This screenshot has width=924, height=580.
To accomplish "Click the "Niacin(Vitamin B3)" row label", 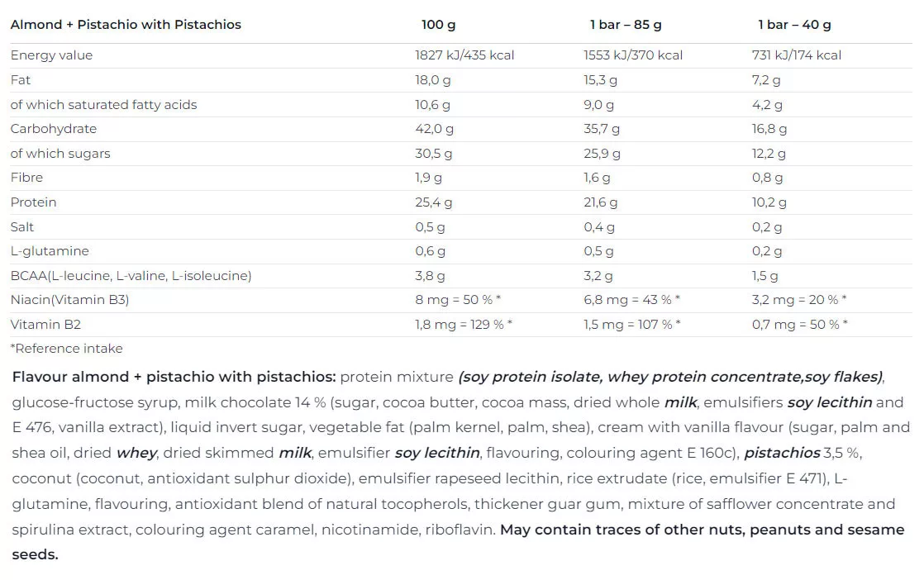I will (69, 300).
